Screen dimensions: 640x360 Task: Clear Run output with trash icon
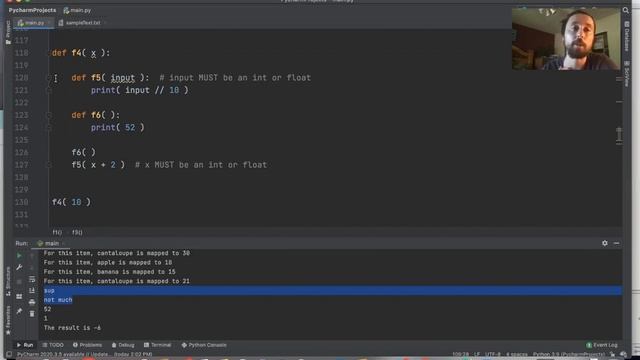[32, 313]
